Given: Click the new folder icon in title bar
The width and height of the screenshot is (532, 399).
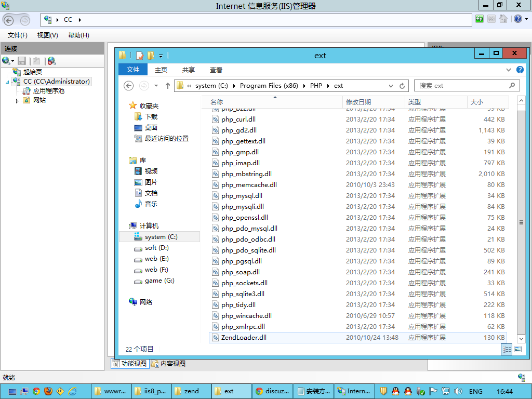Looking at the screenshot, I should [151, 55].
